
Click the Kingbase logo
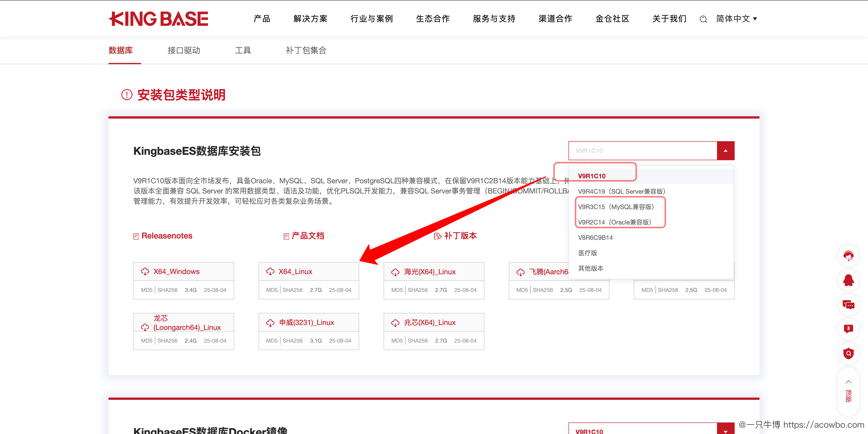tap(158, 19)
